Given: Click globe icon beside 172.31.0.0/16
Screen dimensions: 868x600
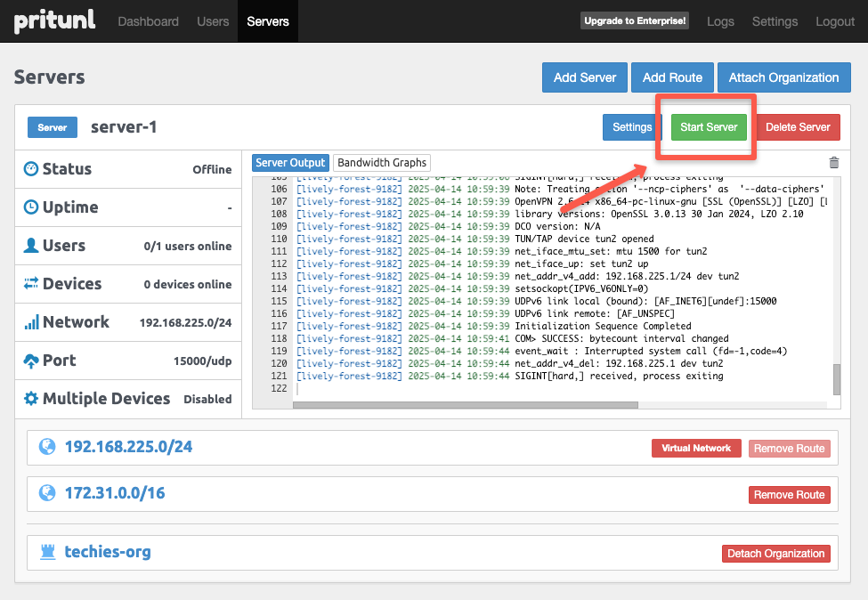Looking at the screenshot, I should click(47, 492).
